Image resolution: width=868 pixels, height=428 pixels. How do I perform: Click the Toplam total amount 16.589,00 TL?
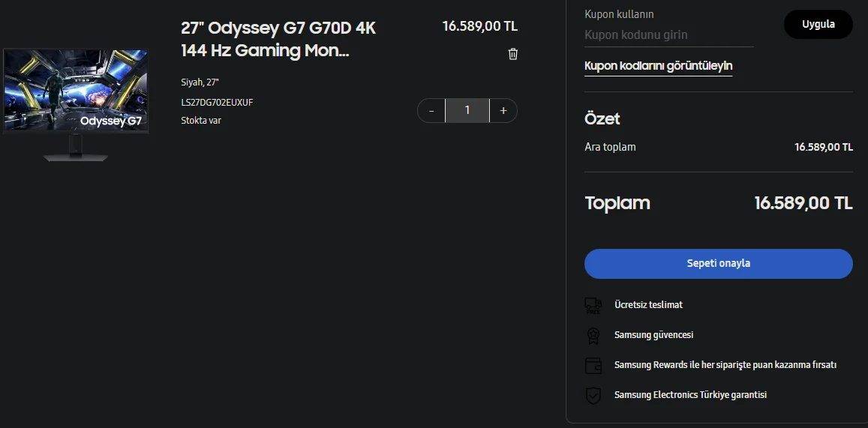click(x=803, y=203)
